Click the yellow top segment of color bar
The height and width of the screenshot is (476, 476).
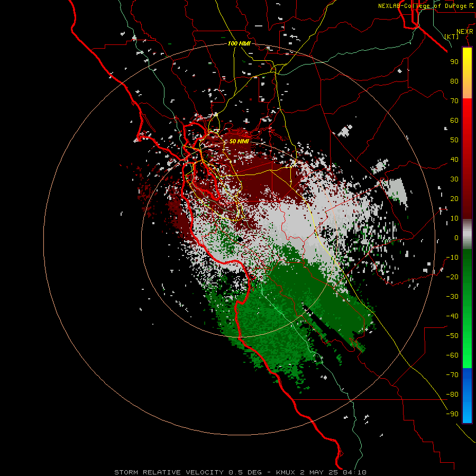pyautogui.click(x=467, y=73)
